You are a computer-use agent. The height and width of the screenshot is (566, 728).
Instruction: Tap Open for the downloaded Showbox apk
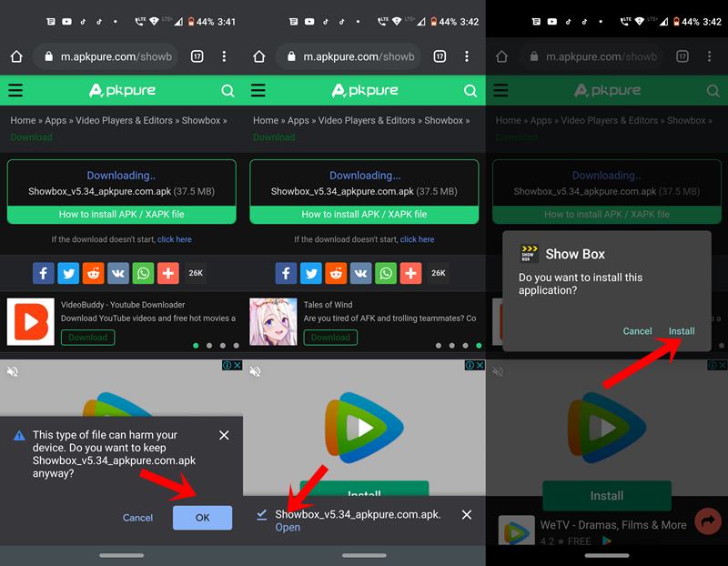[288, 528]
